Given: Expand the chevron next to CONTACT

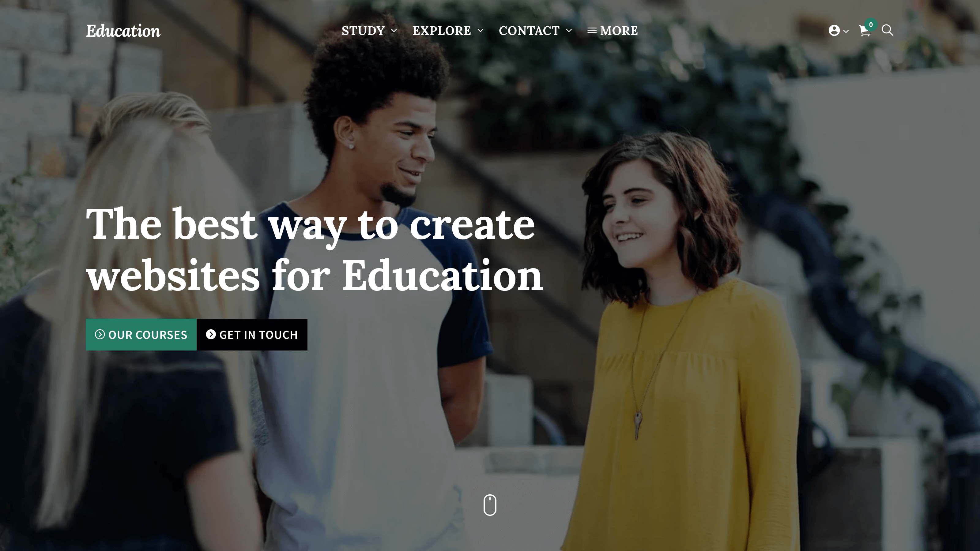Looking at the screenshot, I should 569,30.
